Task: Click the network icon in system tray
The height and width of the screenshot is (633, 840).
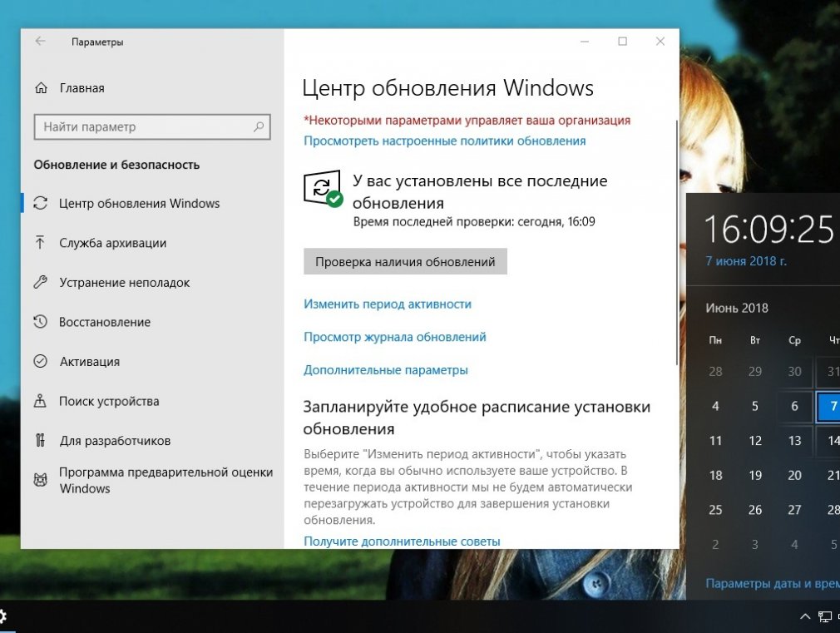Action: pos(825,617)
